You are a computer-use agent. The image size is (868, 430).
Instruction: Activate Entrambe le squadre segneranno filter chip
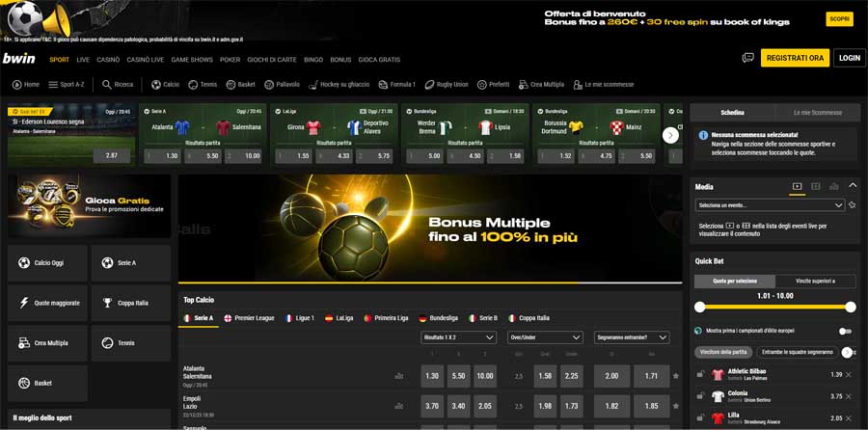[x=798, y=352]
